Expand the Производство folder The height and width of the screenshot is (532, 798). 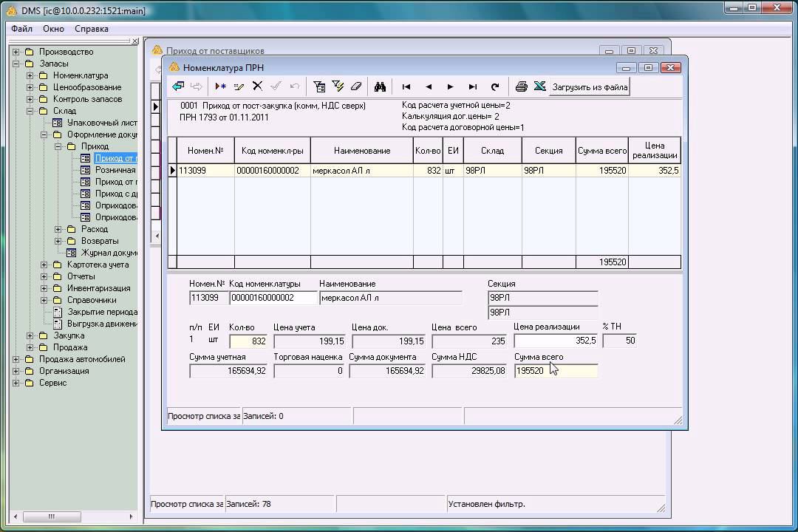coord(16,52)
